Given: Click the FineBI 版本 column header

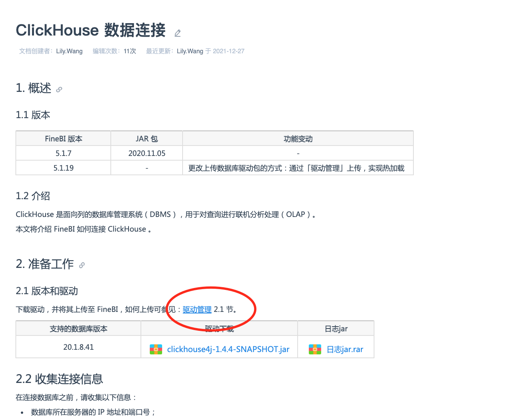Looking at the screenshot, I should [x=63, y=139].
